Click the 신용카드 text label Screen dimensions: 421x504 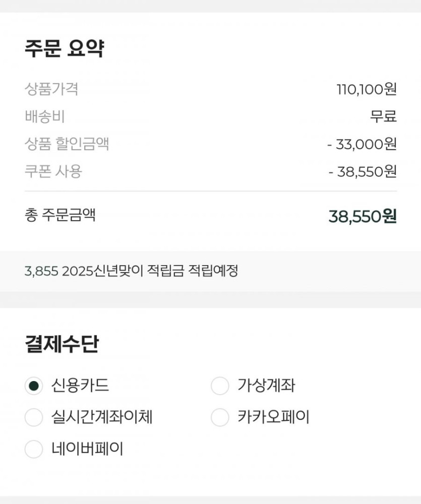click(80, 386)
